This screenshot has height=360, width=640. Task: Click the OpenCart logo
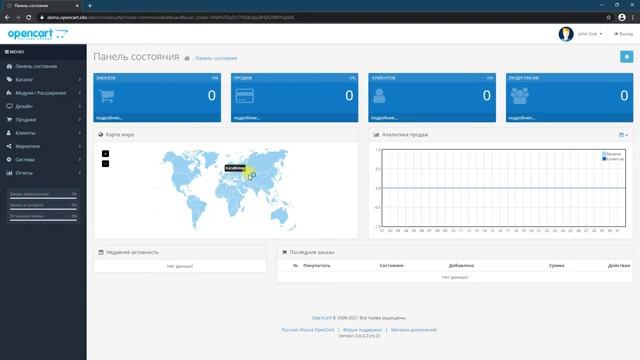pos(38,34)
